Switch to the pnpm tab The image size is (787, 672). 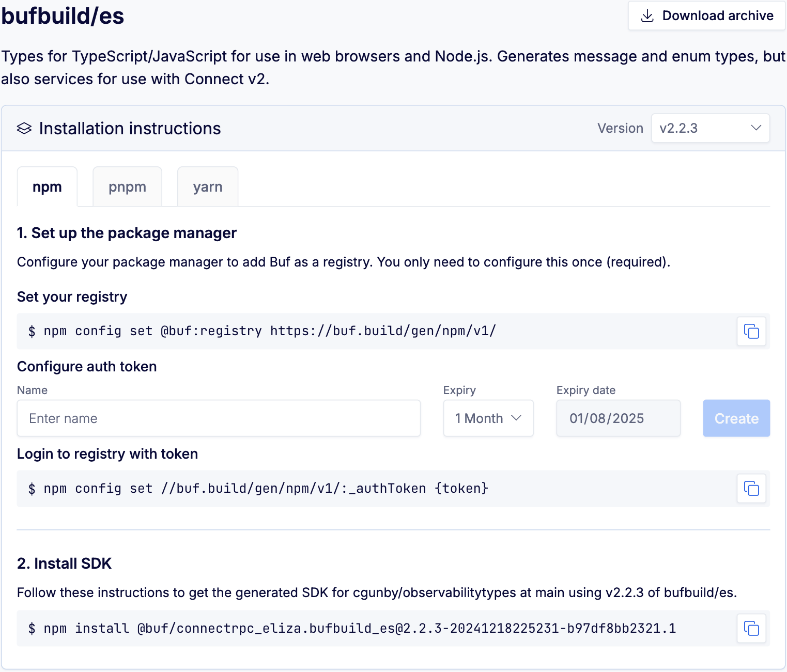(x=127, y=187)
